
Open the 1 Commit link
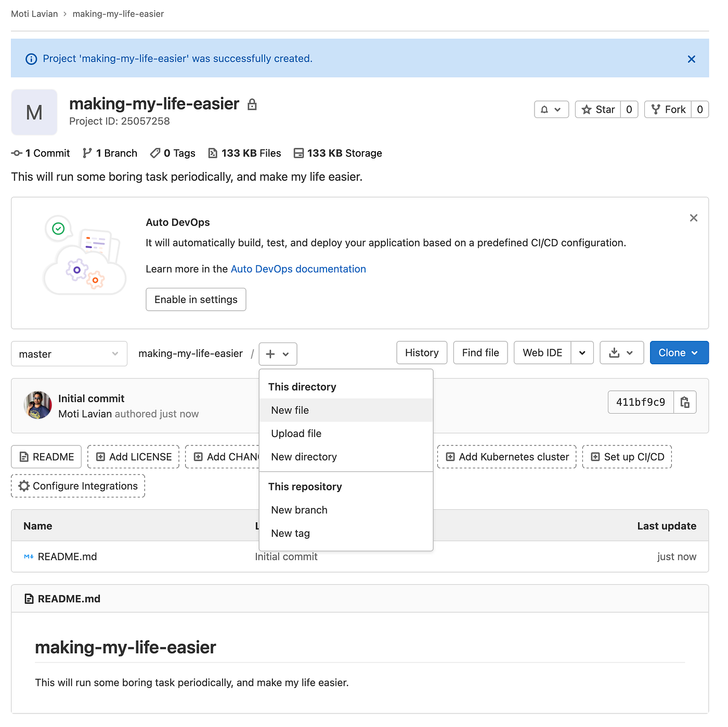click(41, 153)
